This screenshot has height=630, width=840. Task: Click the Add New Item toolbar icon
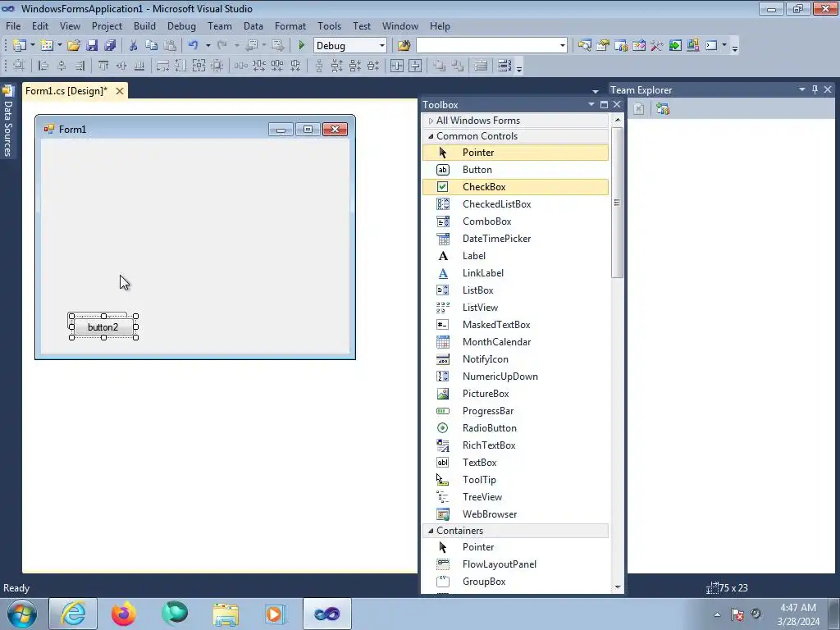pyautogui.click(x=47, y=46)
